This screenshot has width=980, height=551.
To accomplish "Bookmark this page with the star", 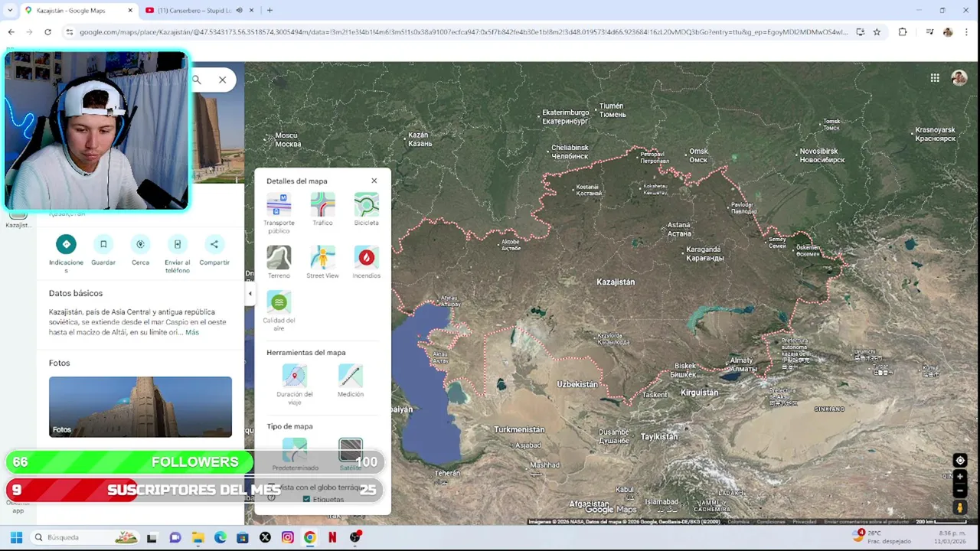I will tap(877, 32).
